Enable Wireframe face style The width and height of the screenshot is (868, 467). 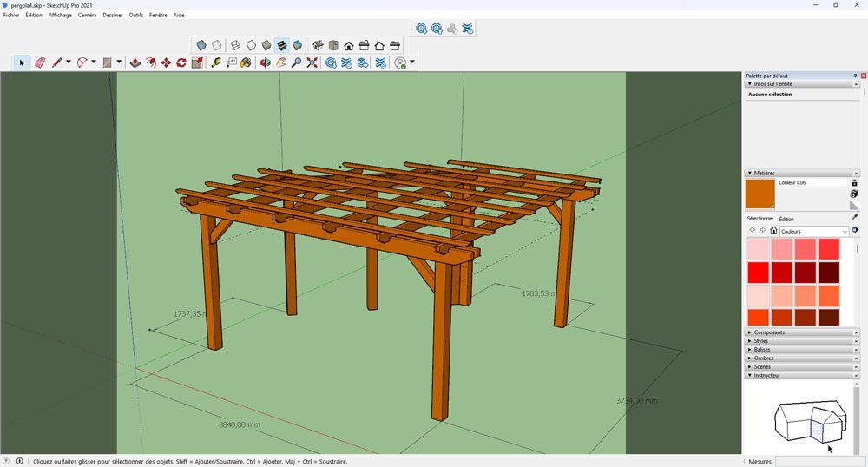coord(235,45)
